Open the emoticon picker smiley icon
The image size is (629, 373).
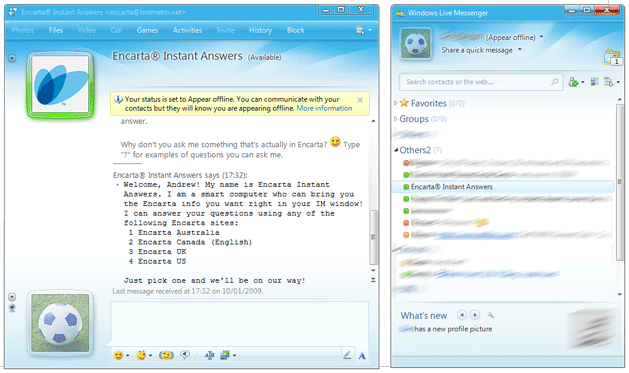[x=118, y=355]
